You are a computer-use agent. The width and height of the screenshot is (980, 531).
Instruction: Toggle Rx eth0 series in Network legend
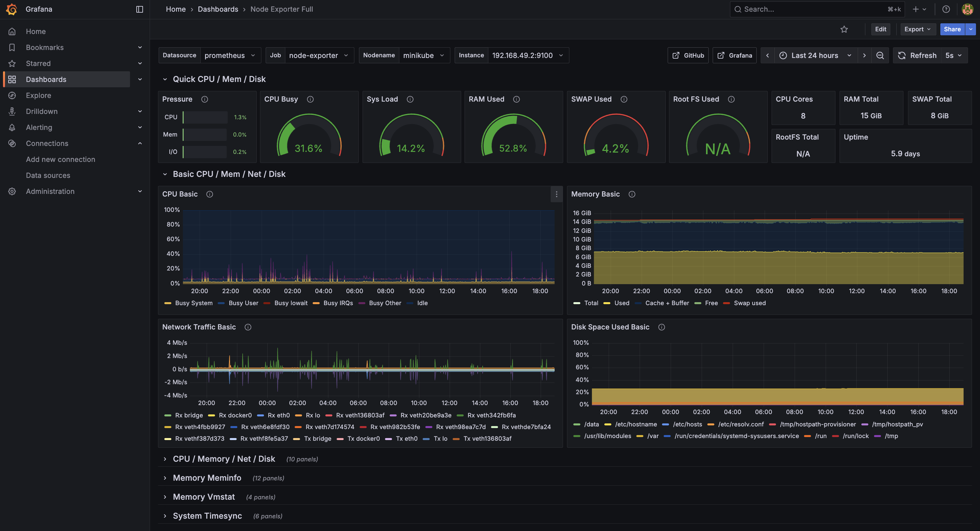click(x=278, y=415)
